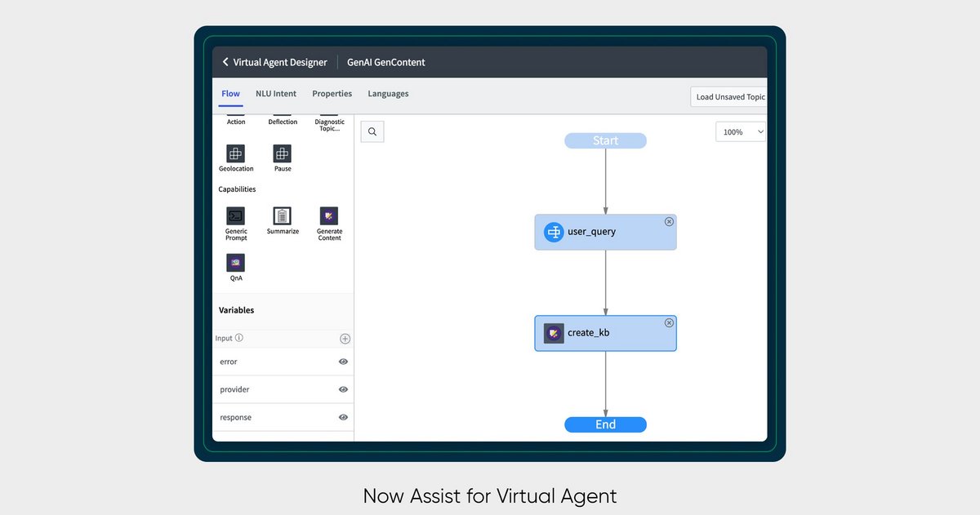Go back with the chevron next to Virtual Agent Designer
The height and width of the screenshot is (515, 980).
click(x=225, y=61)
